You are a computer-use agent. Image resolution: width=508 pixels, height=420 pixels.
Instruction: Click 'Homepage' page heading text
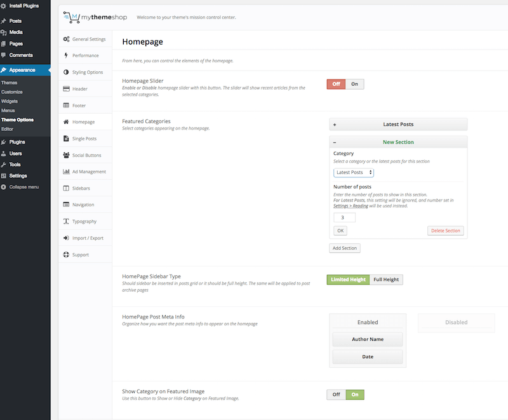click(x=142, y=42)
